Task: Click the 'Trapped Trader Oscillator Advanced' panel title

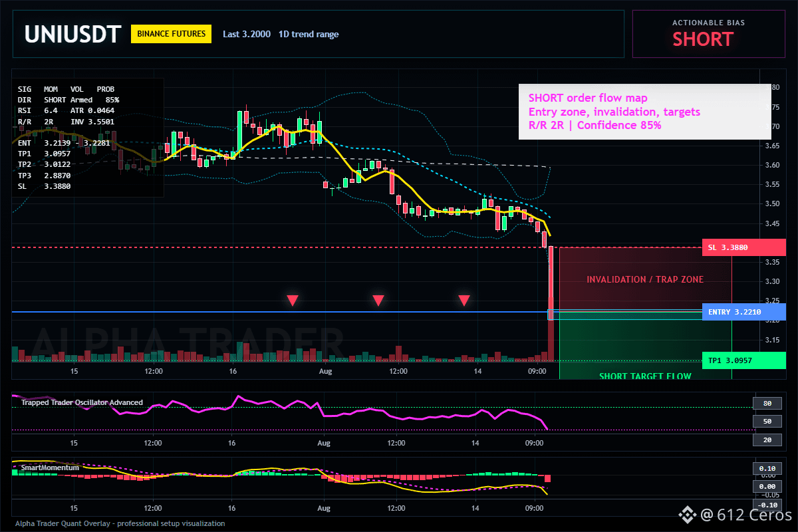Action: point(82,402)
